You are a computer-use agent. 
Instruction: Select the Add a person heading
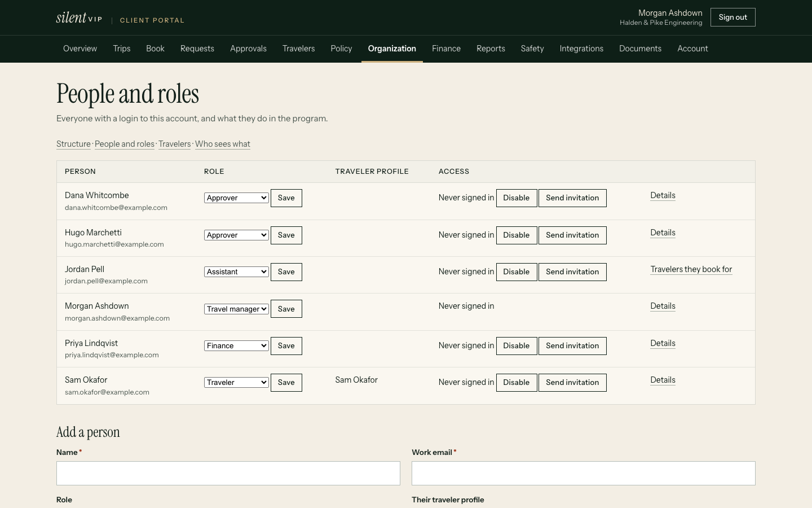88,432
